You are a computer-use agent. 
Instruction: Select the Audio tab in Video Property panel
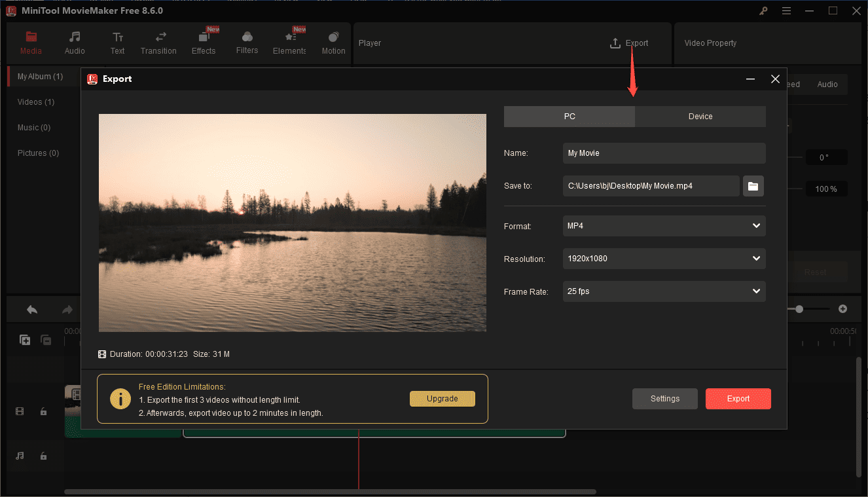[x=827, y=84]
